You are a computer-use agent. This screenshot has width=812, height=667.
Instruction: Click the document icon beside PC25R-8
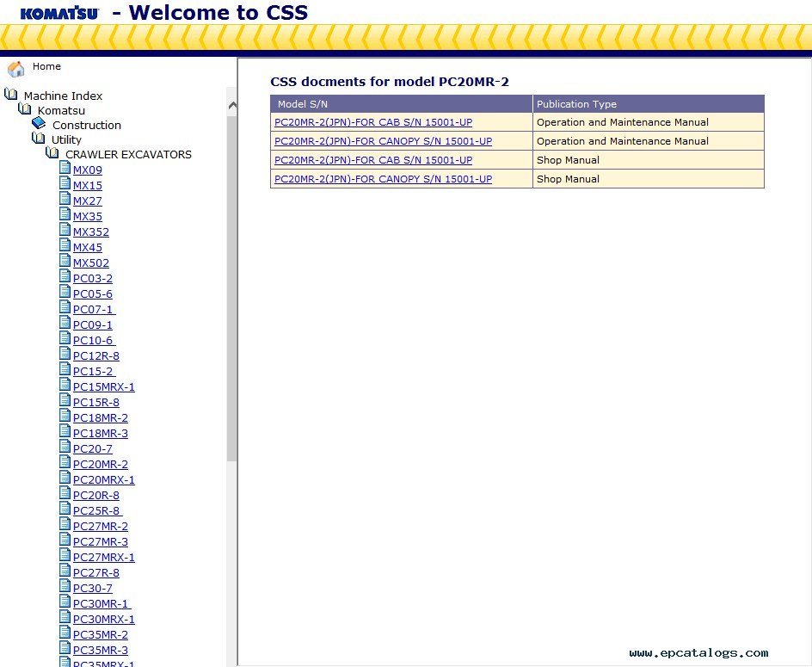click(65, 509)
